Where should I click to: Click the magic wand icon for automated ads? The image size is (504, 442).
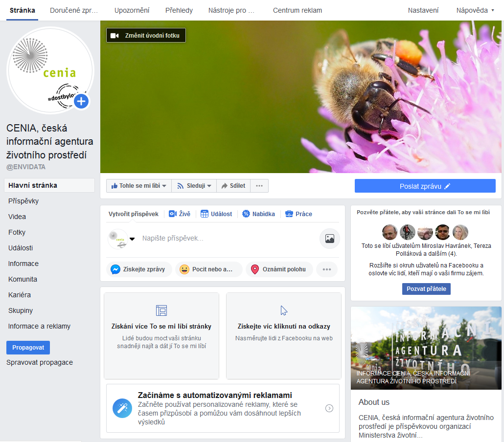coord(122,408)
